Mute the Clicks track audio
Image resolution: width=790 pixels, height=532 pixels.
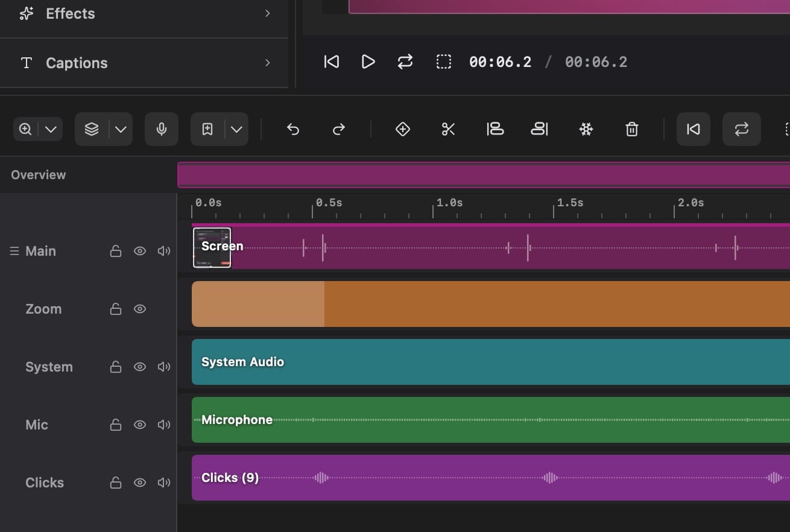164,483
